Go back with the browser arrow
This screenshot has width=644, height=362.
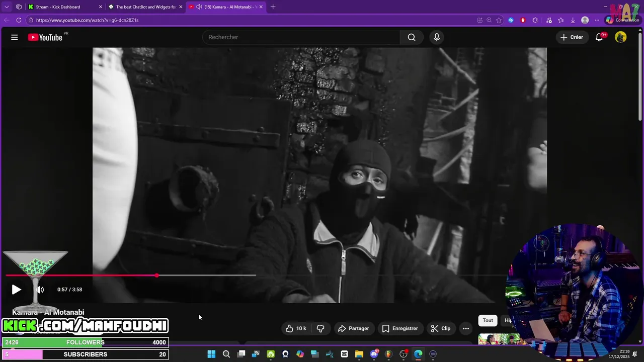click(7, 20)
